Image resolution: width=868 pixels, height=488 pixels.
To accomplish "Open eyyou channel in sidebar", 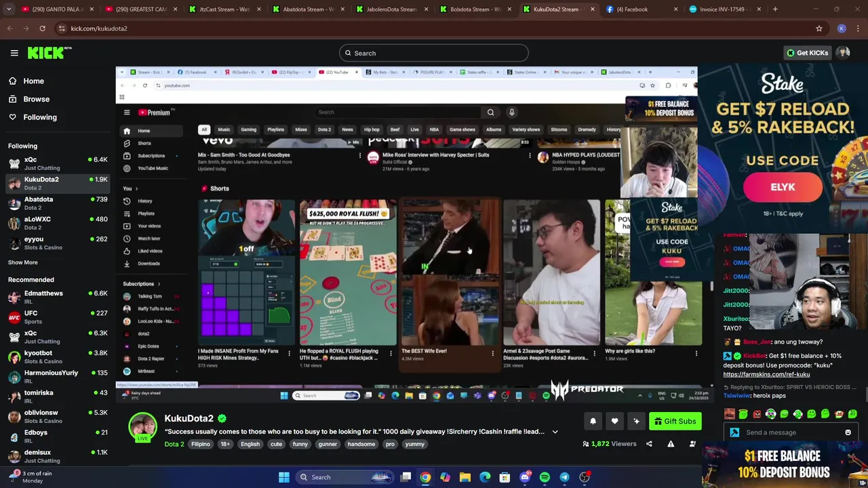I will pos(57,243).
